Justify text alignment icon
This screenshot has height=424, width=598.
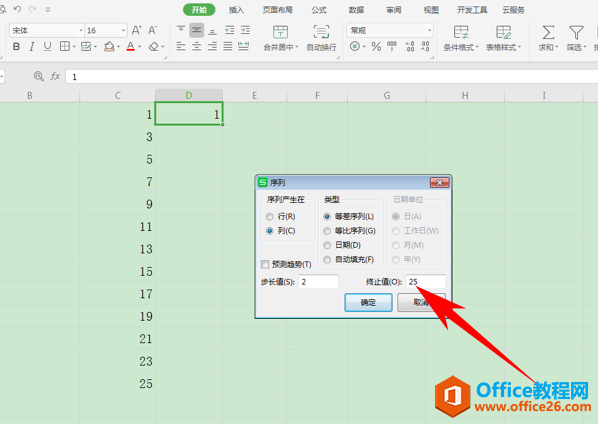[228, 47]
